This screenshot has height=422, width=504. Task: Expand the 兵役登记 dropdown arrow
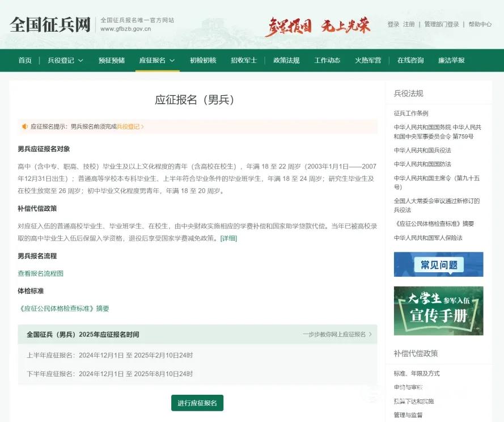pyautogui.click(x=81, y=61)
